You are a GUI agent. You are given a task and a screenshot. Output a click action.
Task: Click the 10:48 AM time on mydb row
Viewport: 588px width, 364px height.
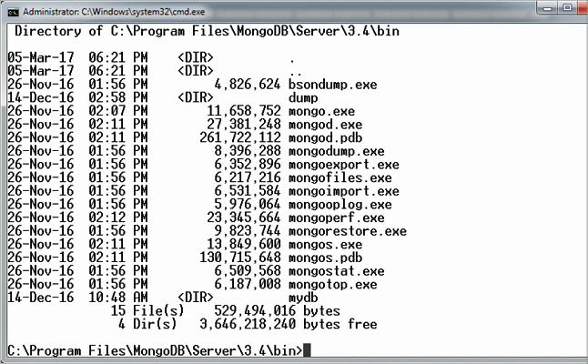pyautogui.click(x=118, y=298)
